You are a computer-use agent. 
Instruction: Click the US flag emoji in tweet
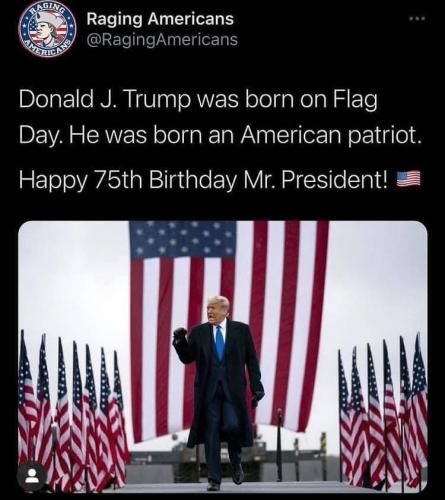pyautogui.click(x=408, y=179)
